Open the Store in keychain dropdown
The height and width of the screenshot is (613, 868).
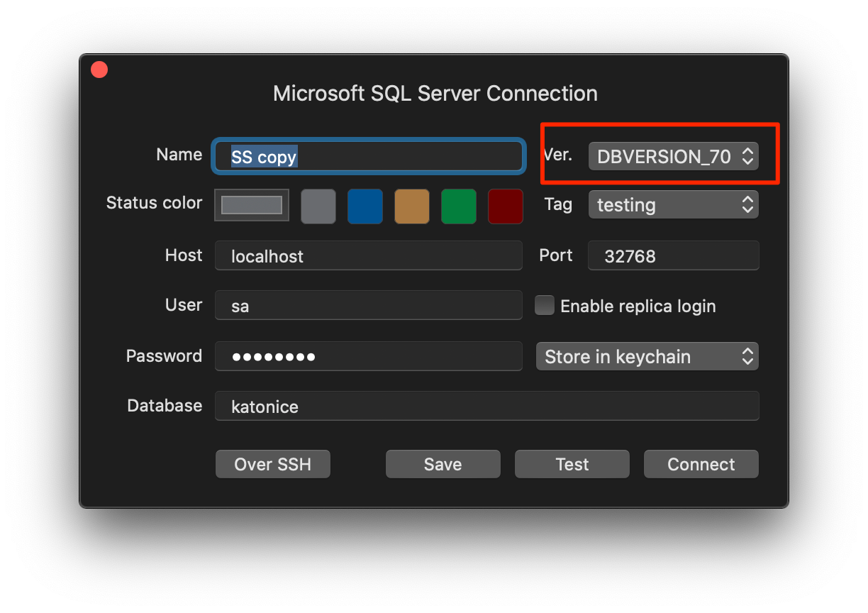coord(646,356)
